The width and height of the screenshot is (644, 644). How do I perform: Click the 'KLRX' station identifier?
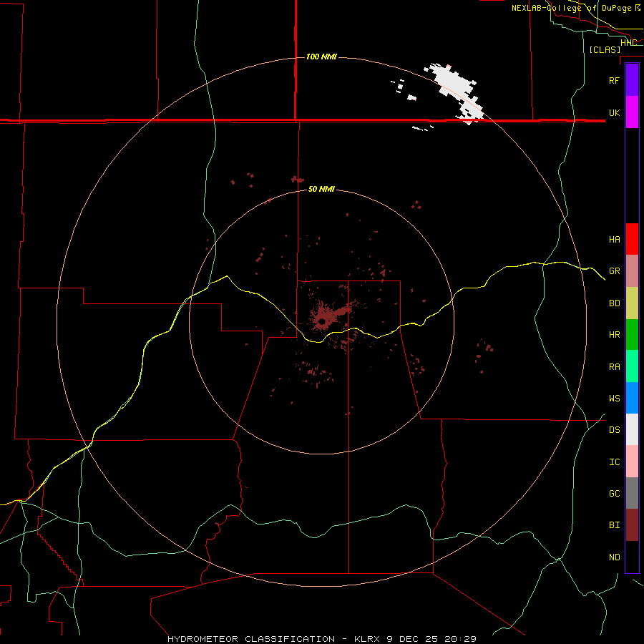pyautogui.click(x=367, y=639)
